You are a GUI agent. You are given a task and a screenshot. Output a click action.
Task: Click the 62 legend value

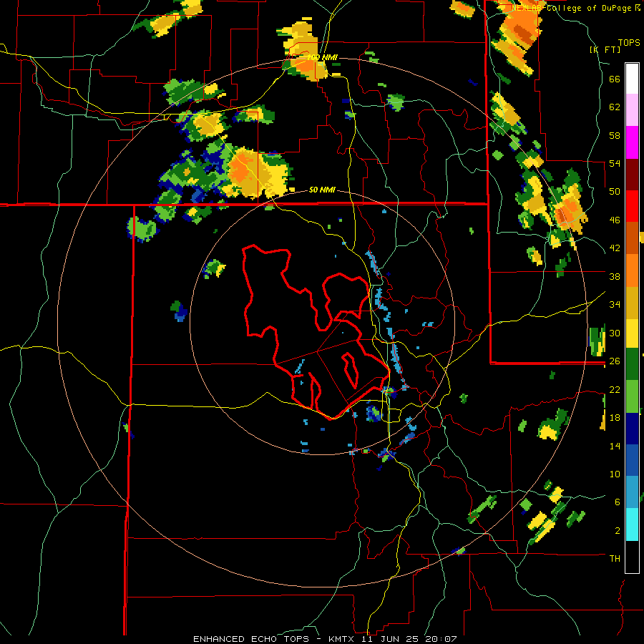615,107
